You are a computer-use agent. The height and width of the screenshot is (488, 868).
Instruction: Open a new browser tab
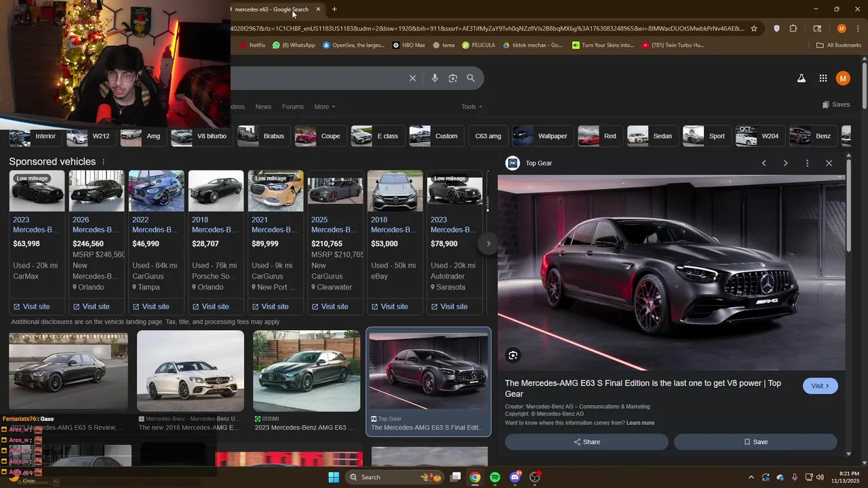334,9
